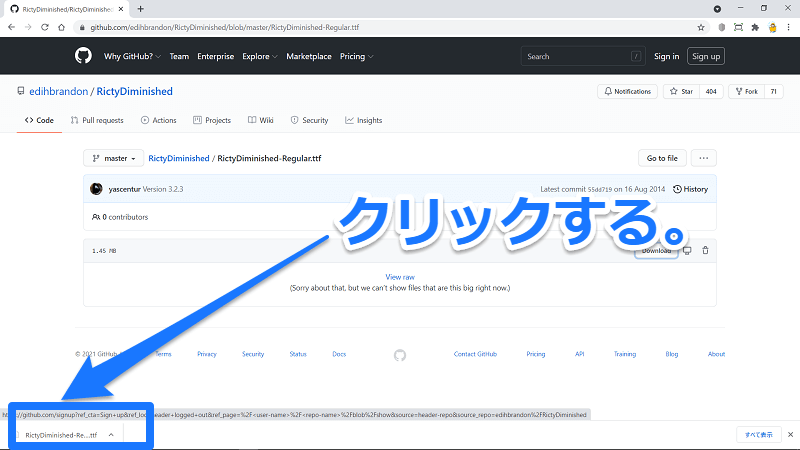Click the Sign up button
The width and height of the screenshot is (800, 450).
(706, 57)
